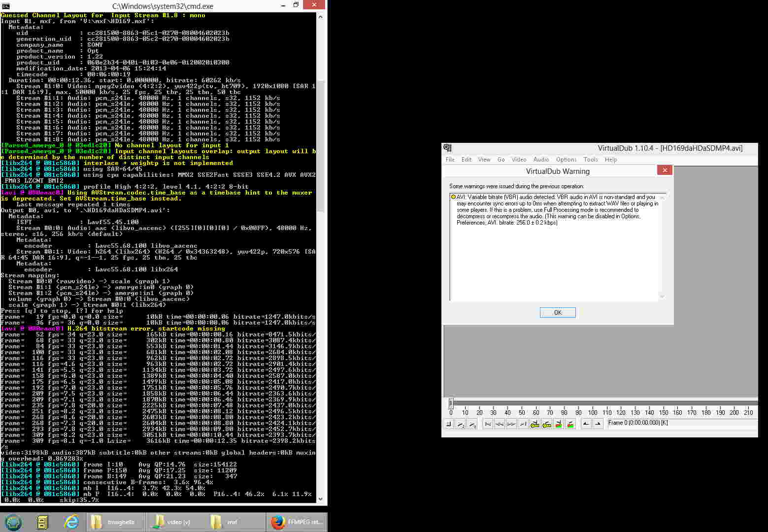This screenshot has width=768, height=532.
Task: Jump to the start of the video
Action: (x=488, y=424)
